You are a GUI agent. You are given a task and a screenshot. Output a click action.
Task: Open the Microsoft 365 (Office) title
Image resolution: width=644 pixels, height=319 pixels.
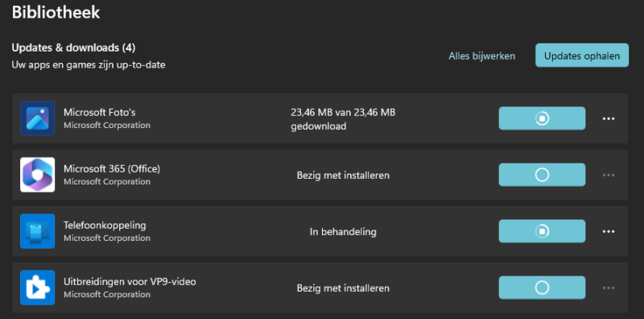[112, 168]
